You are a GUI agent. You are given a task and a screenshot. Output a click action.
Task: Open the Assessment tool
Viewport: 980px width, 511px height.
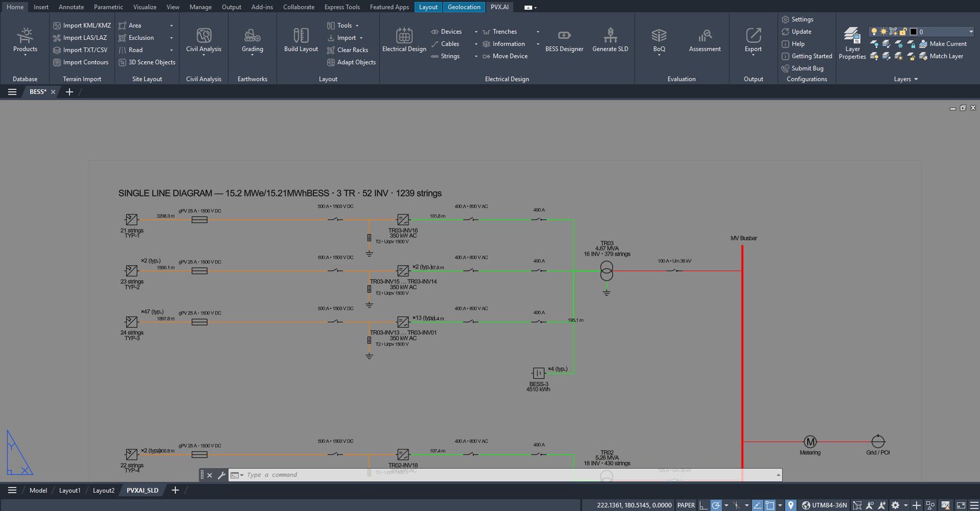705,40
